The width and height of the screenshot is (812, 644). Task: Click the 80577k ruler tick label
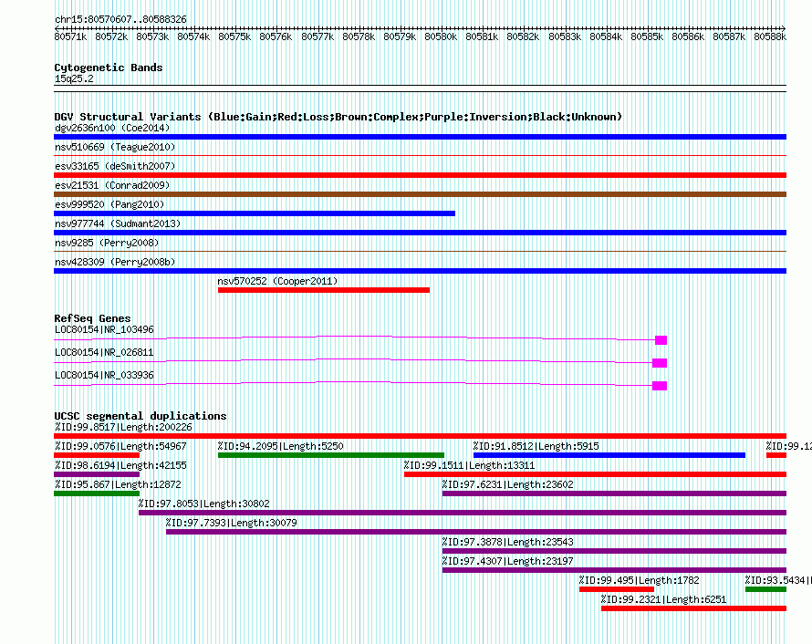318,36
